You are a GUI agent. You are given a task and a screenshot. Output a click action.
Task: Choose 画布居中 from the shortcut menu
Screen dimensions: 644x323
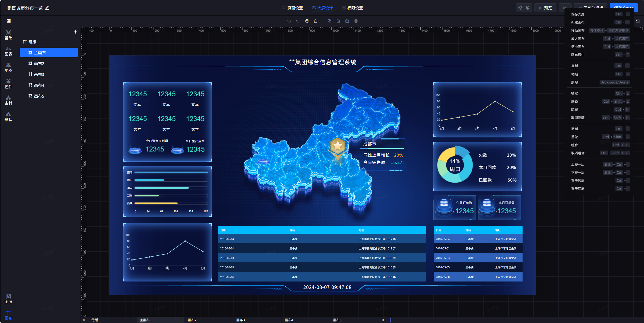(x=578, y=55)
